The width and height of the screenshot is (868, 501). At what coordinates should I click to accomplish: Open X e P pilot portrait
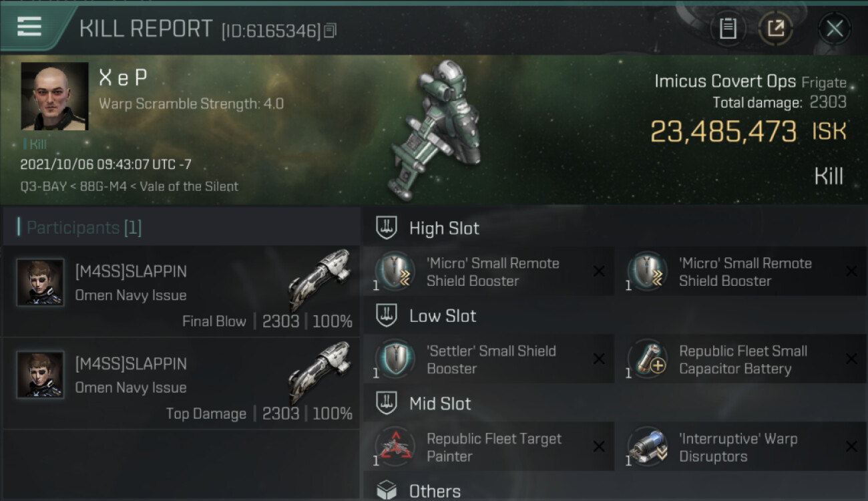tap(55, 96)
